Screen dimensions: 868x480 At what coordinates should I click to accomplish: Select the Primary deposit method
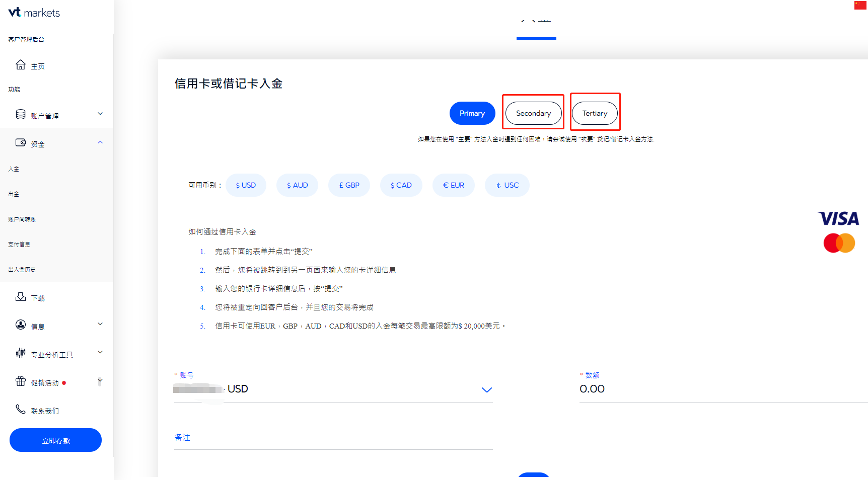(472, 114)
